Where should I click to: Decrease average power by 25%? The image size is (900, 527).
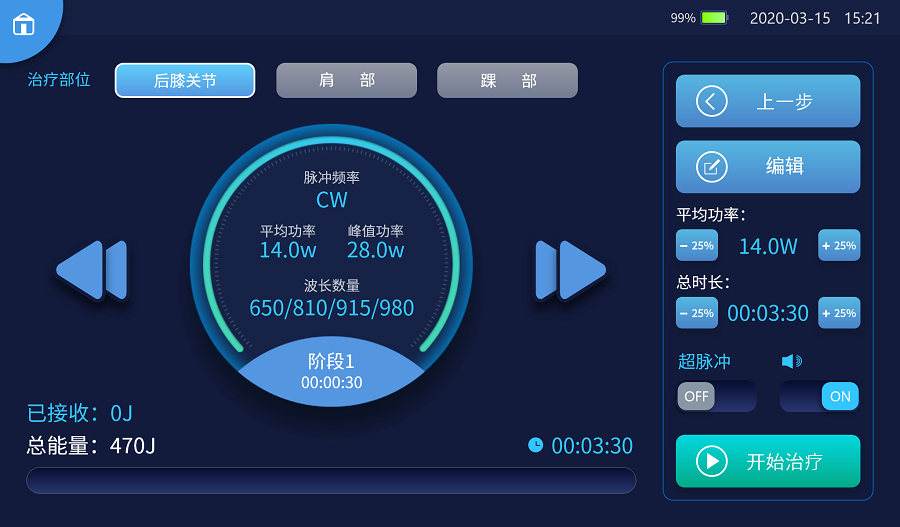[697, 245]
